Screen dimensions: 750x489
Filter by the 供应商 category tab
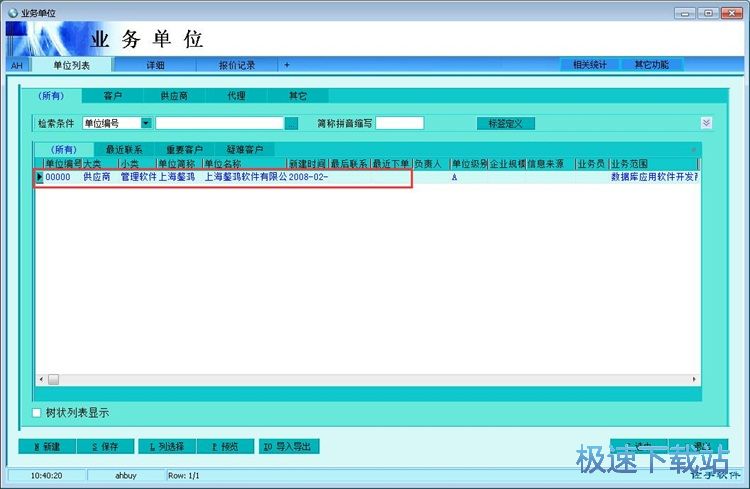click(174, 96)
